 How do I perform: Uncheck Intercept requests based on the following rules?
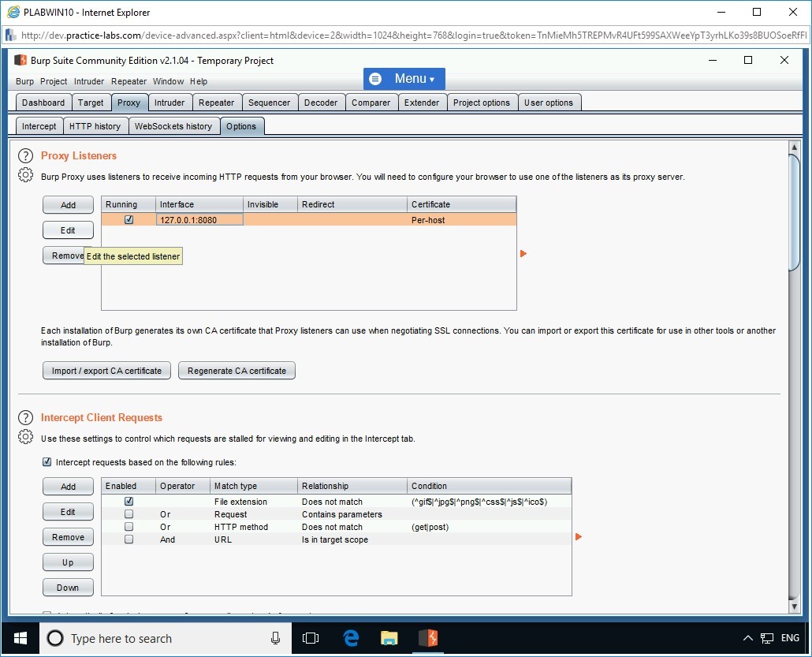pyautogui.click(x=47, y=462)
